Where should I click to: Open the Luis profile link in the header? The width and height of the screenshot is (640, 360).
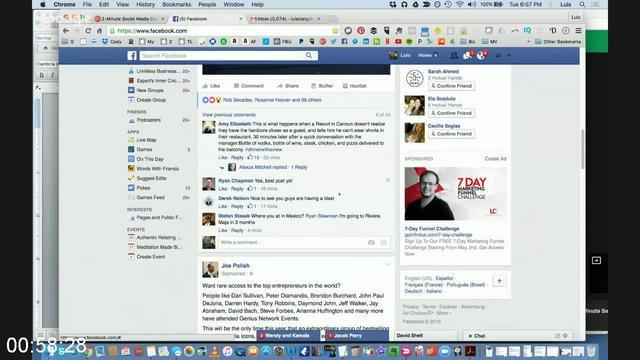(400, 55)
